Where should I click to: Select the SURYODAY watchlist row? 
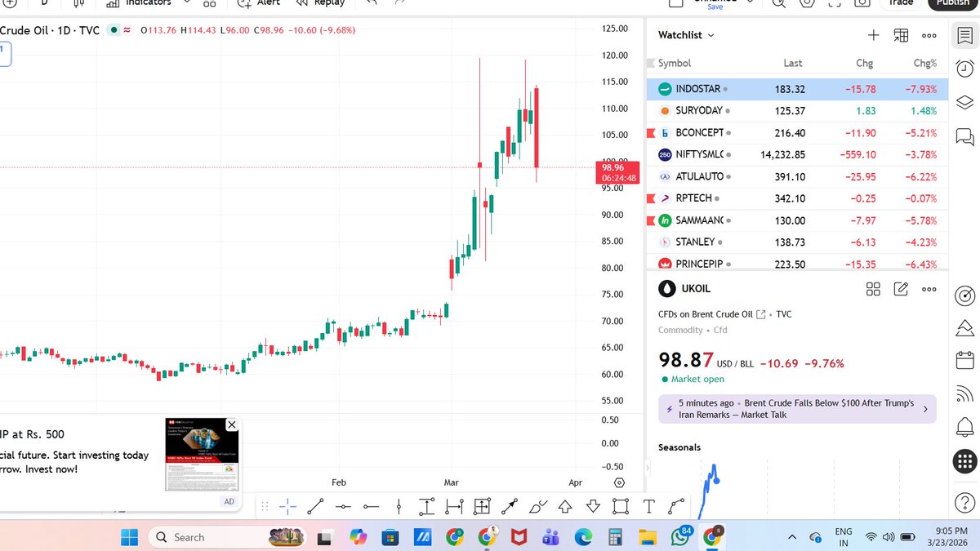click(797, 111)
